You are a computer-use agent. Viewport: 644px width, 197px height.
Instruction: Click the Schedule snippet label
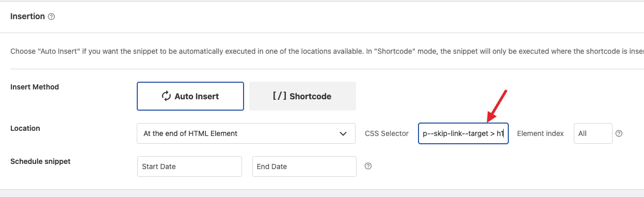[x=40, y=161]
